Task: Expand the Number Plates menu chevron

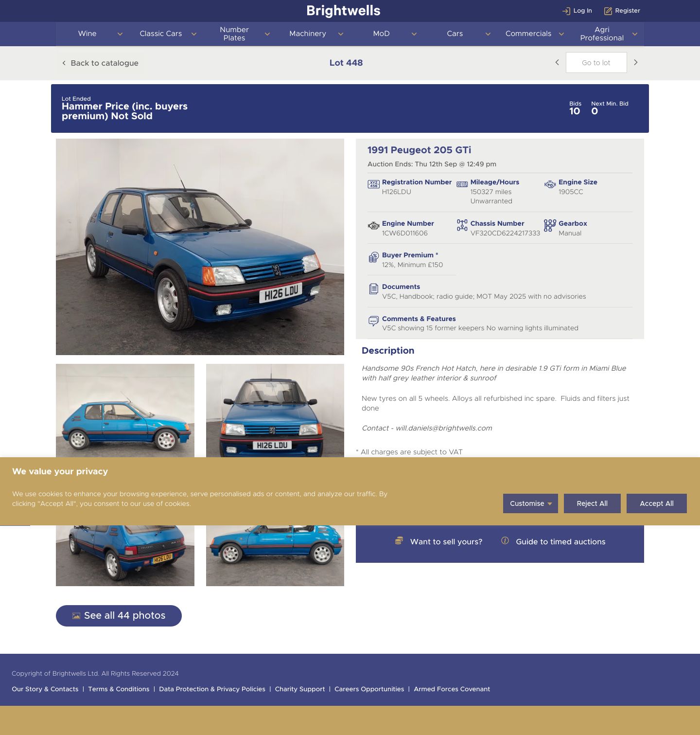Action: point(267,34)
